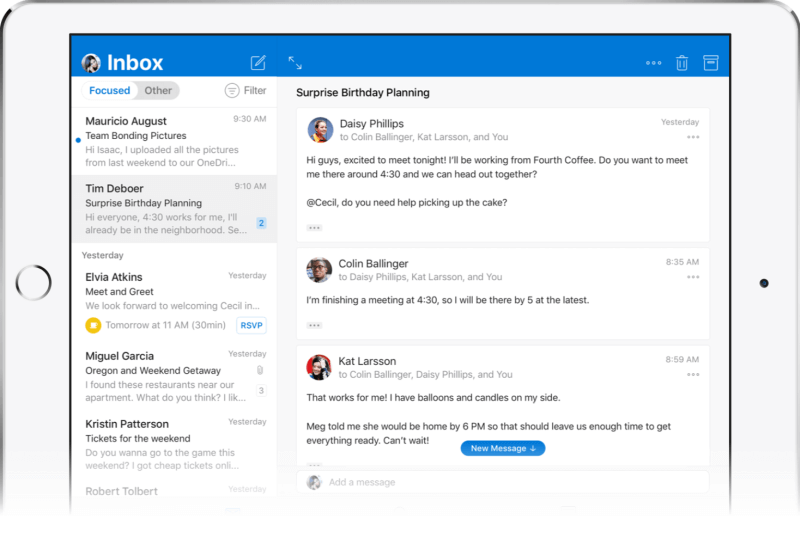Click the 'Tomorrow at 11 AM (30min)' event time
This screenshot has height=538, width=800.
[x=165, y=325]
